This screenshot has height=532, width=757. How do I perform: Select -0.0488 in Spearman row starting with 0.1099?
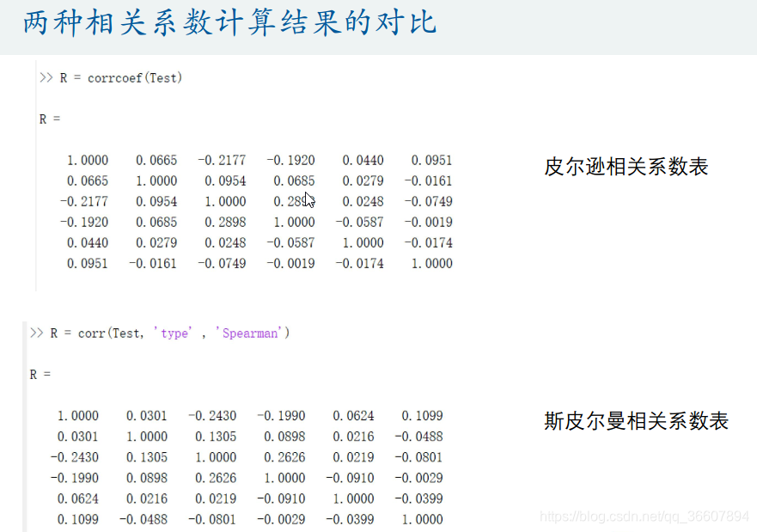point(143,519)
